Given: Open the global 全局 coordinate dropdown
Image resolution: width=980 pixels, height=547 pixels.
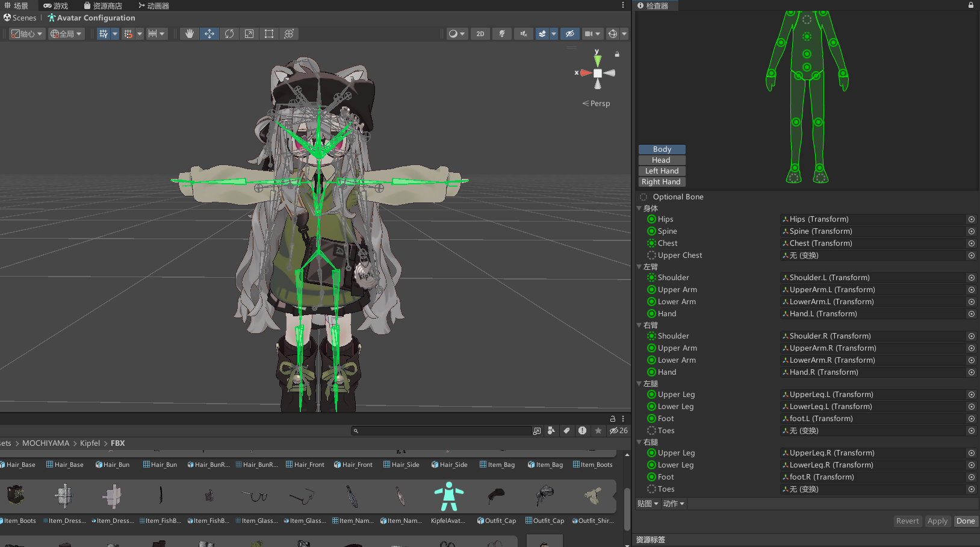Looking at the screenshot, I should 66,34.
